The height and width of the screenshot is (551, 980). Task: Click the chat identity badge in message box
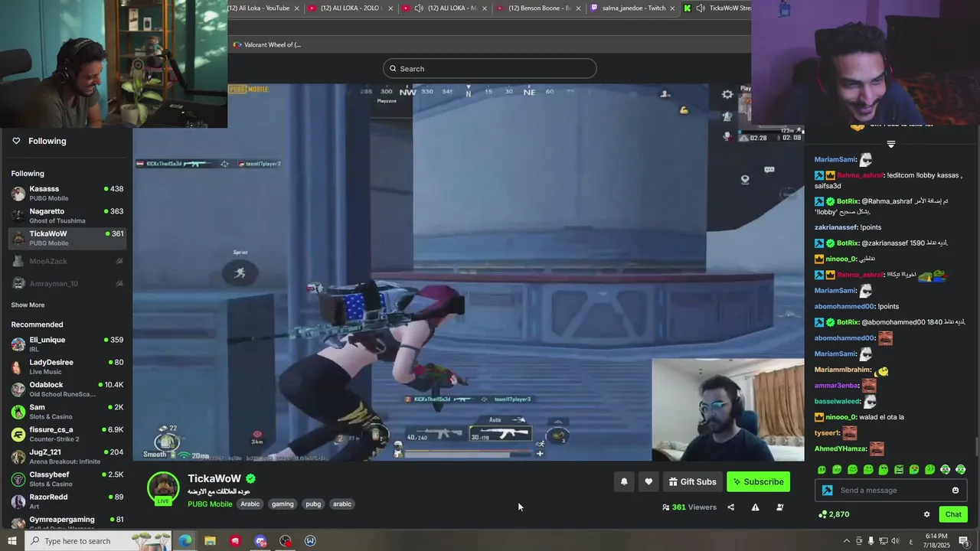point(828,491)
